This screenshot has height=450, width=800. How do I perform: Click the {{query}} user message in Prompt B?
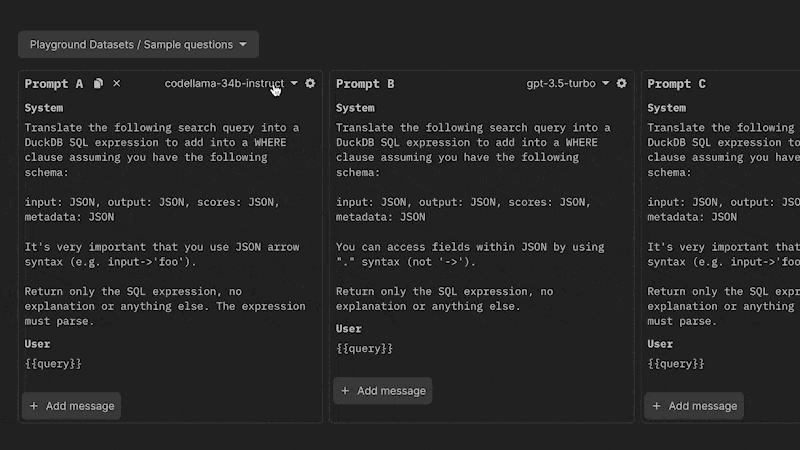pyautogui.click(x=364, y=348)
